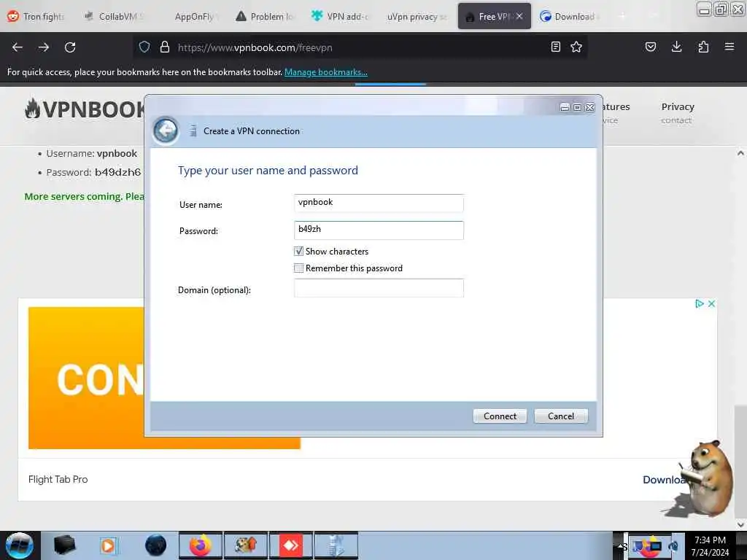
Task: Bookmark this page with the star icon
Action: click(x=576, y=47)
